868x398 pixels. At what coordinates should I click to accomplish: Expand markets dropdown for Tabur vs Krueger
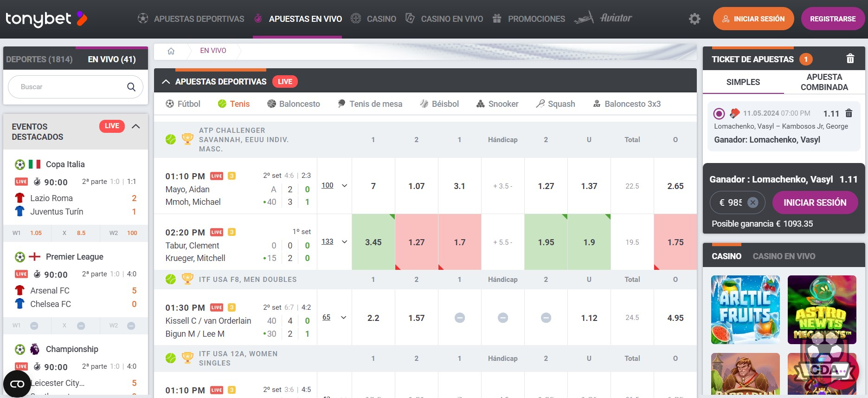344,242
